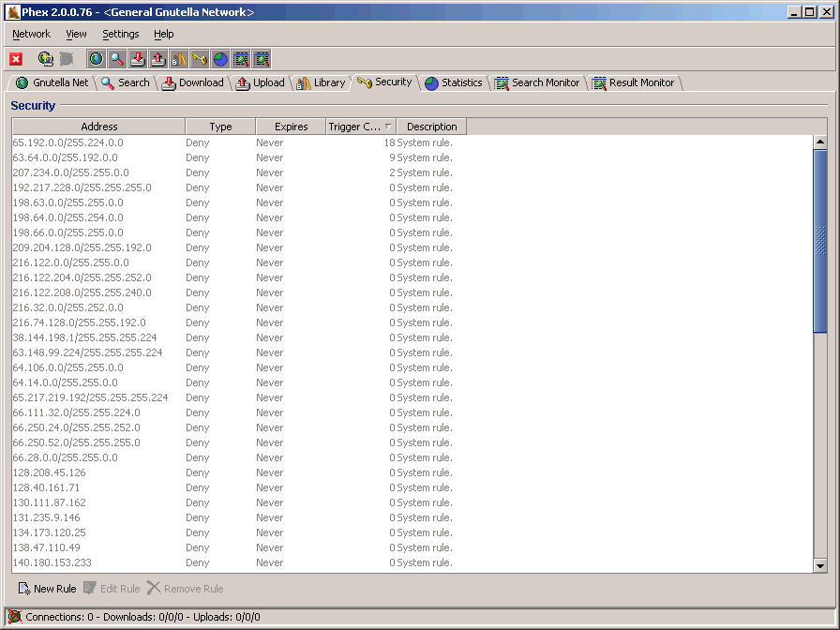Select the rule 66.111.32.0/255.255.224.0

click(x=239, y=412)
